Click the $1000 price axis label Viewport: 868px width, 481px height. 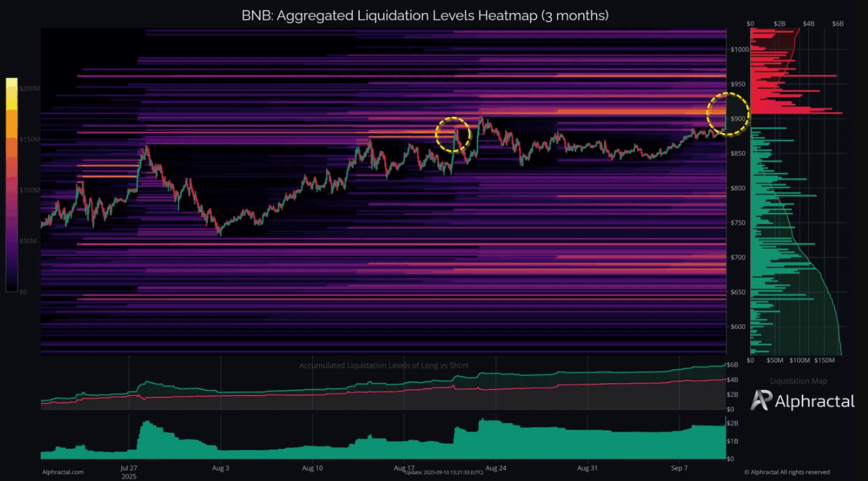(741, 49)
